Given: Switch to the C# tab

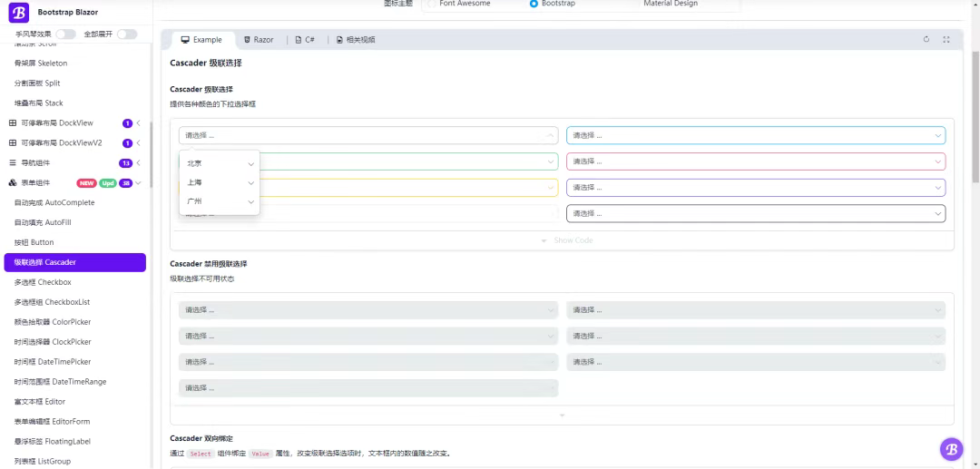Looking at the screenshot, I should [305, 40].
